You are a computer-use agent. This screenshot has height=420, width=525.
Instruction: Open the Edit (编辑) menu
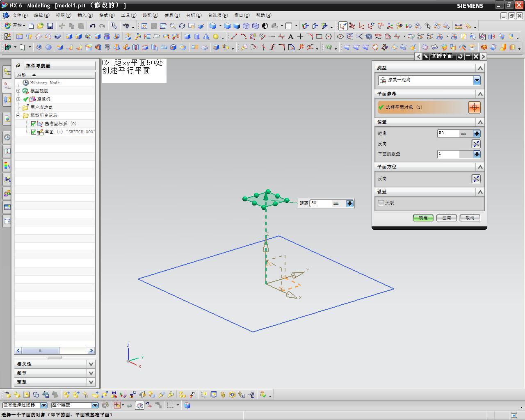[41, 15]
